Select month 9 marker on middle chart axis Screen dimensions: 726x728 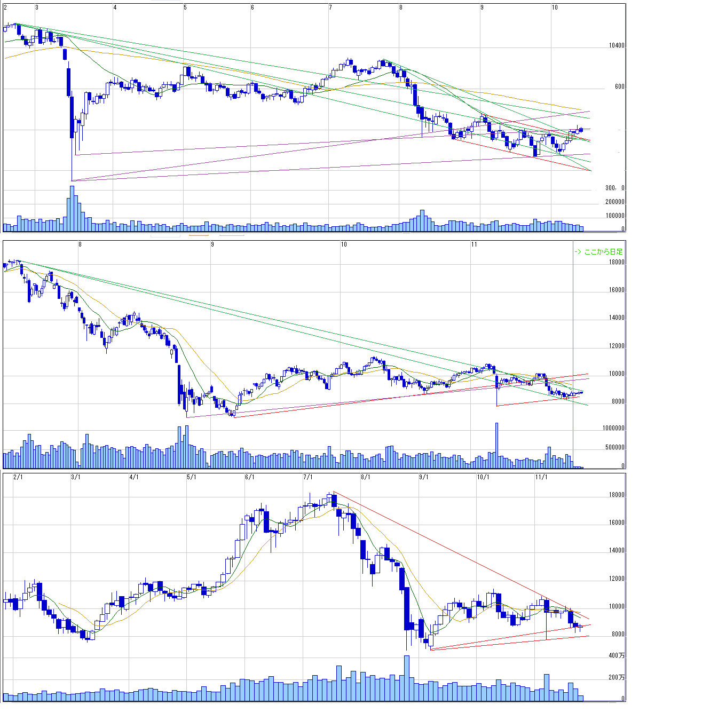click(x=212, y=244)
